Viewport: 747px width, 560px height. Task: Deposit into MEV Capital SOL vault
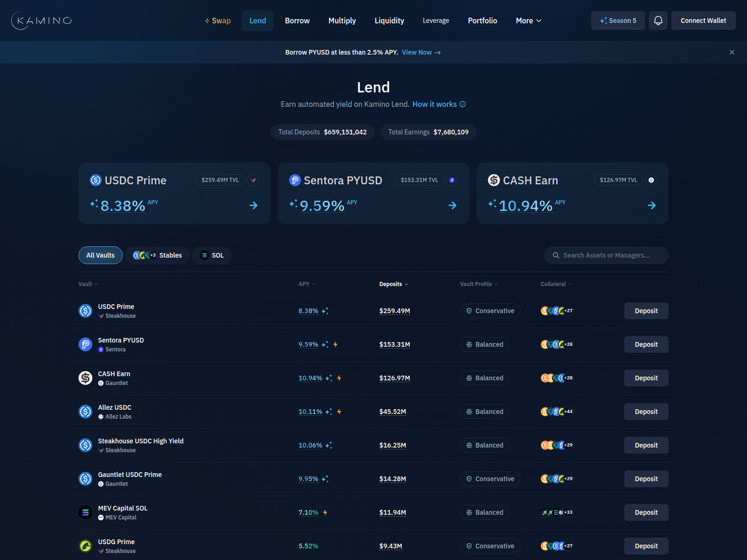646,512
